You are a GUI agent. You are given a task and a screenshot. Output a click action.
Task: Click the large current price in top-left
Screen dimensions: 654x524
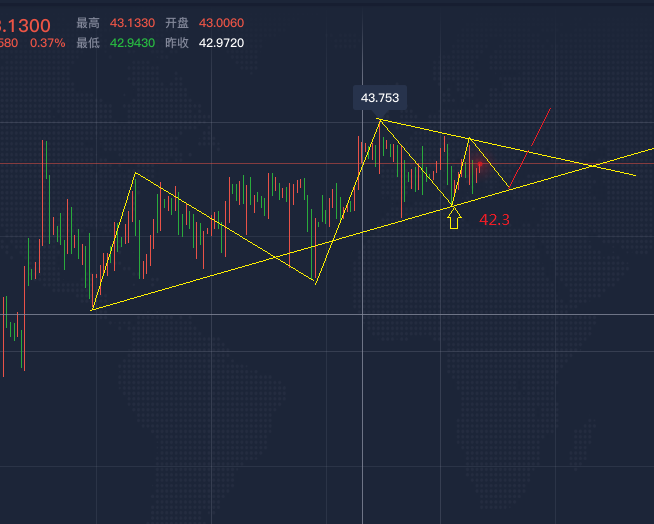point(25,22)
